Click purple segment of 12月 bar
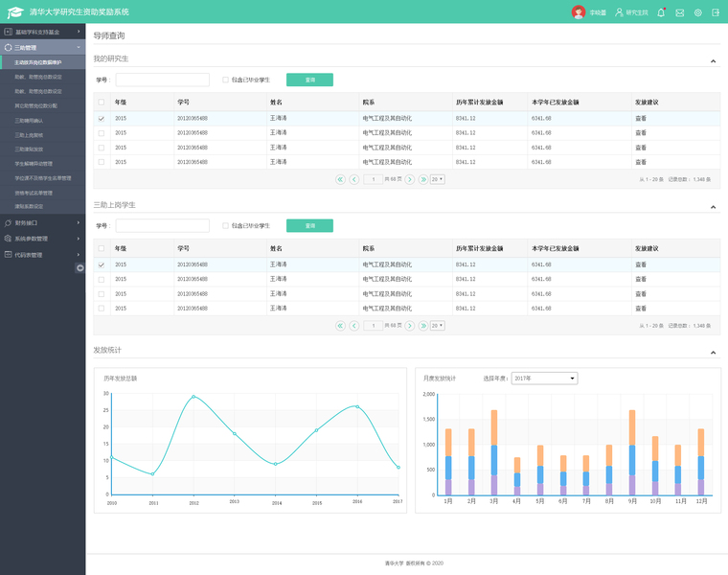 click(x=700, y=487)
